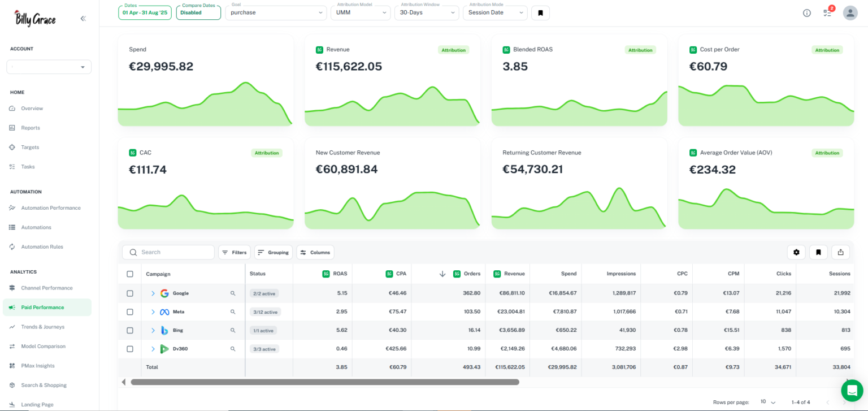
Task: Tick the Google campaign row checkbox
Action: coord(130,293)
